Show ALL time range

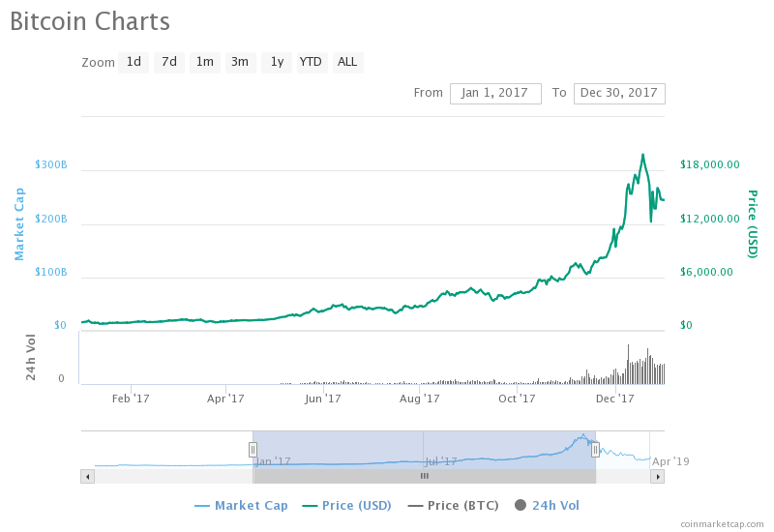coord(347,62)
